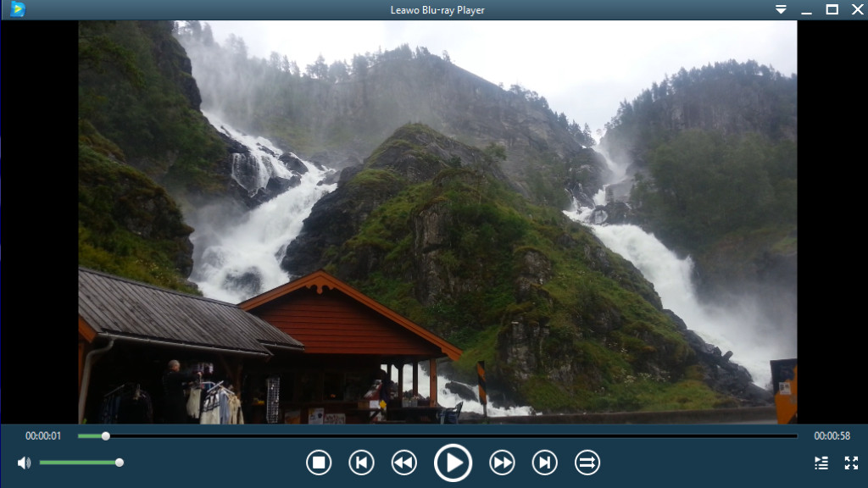Fast forward the video
Image resolution: width=868 pixels, height=488 pixels.
[x=502, y=463]
